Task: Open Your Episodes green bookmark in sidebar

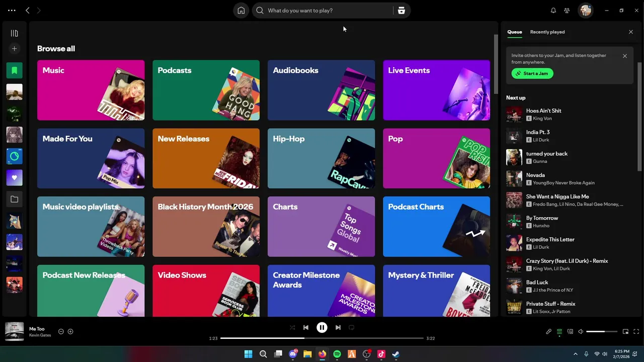Action: [x=14, y=70]
